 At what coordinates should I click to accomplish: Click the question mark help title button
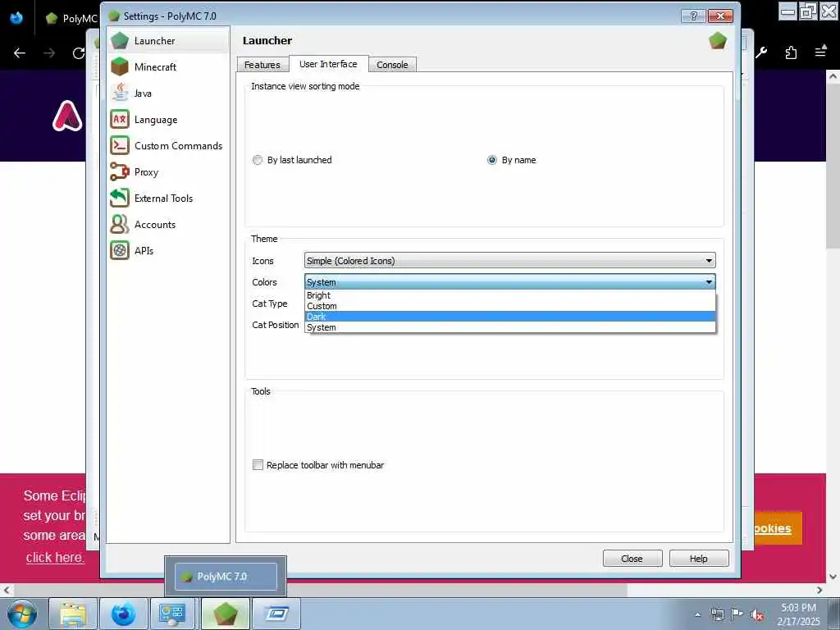(693, 16)
